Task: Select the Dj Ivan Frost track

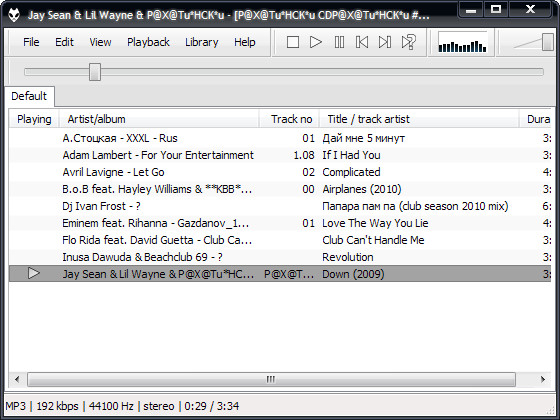Action: (280, 206)
